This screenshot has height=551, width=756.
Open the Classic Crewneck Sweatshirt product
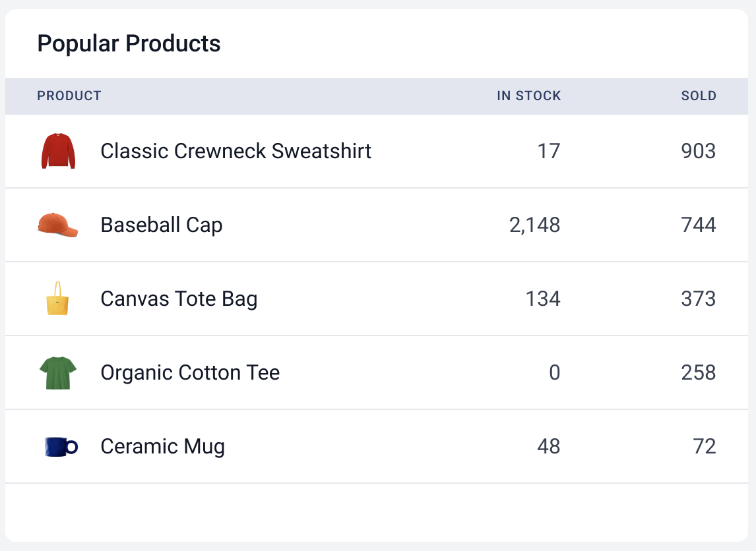coord(236,151)
